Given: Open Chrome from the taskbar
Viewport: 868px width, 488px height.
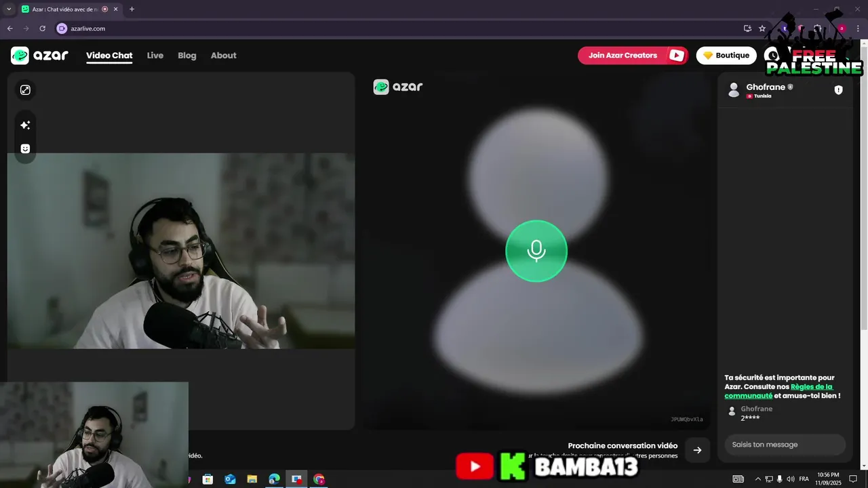Looking at the screenshot, I should pos(319,479).
